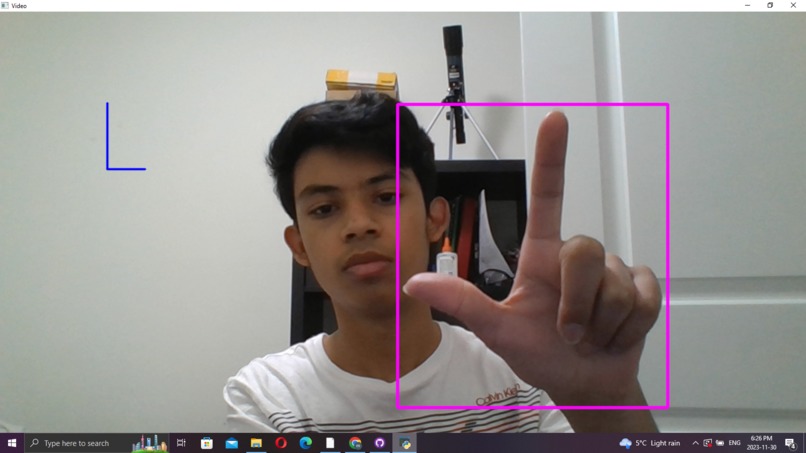Click the Video window title icon
This screenshot has width=806, height=453.
pos(5,6)
